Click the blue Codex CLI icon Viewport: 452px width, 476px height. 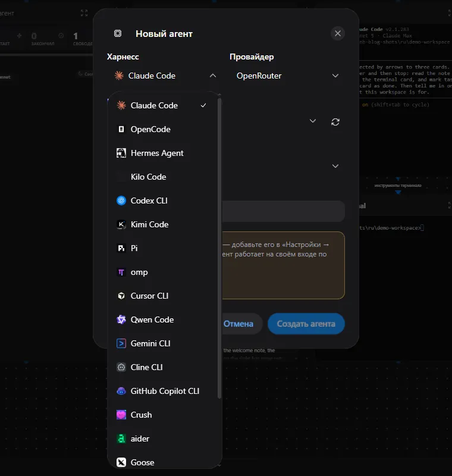point(121,201)
